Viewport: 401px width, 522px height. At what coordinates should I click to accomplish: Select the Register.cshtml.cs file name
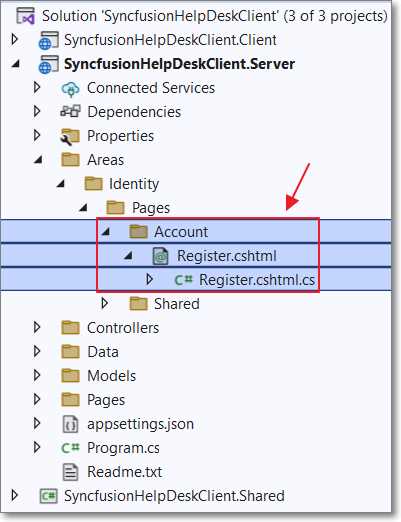click(x=257, y=280)
